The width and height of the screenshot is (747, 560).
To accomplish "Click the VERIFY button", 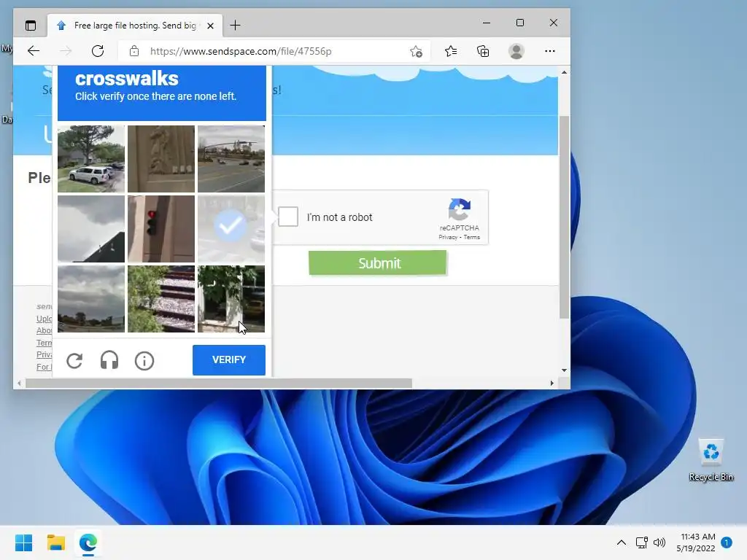I will (x=229, y=360).
